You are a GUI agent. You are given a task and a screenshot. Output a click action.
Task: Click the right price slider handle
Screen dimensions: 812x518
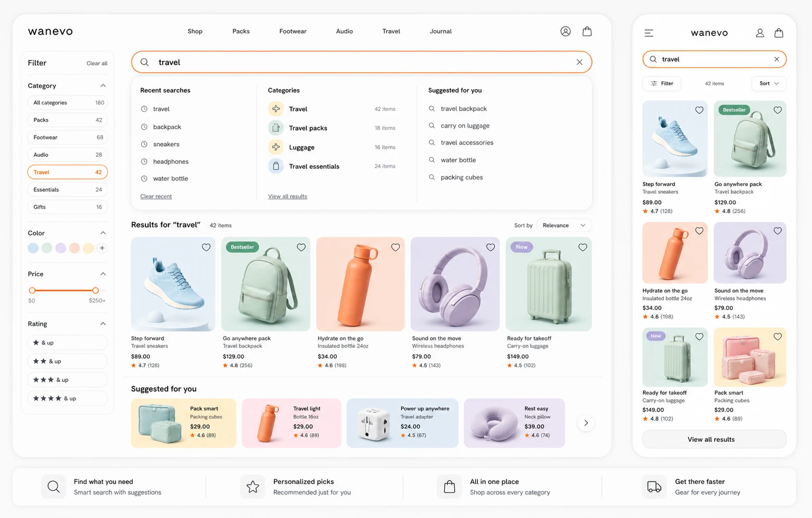(95, 291)
